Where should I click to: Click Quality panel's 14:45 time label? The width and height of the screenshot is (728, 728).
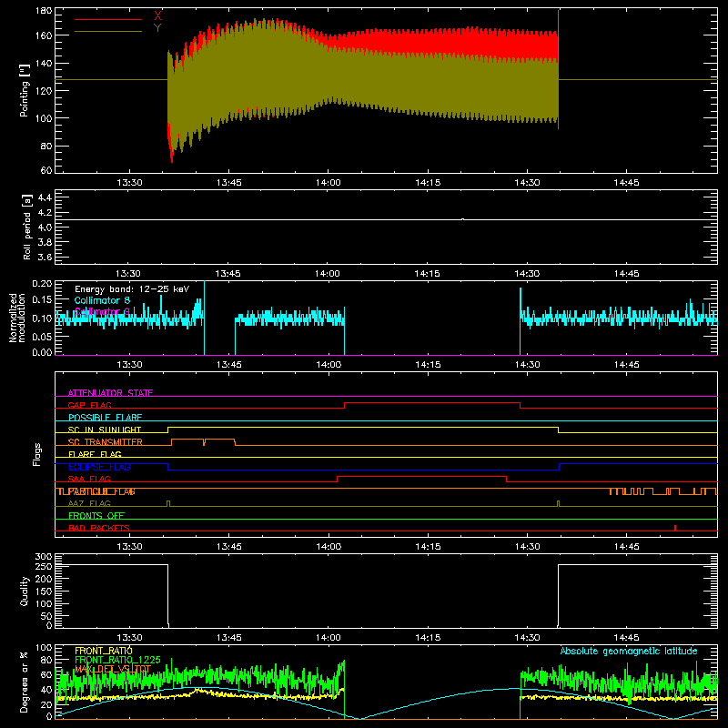[626, 638]
